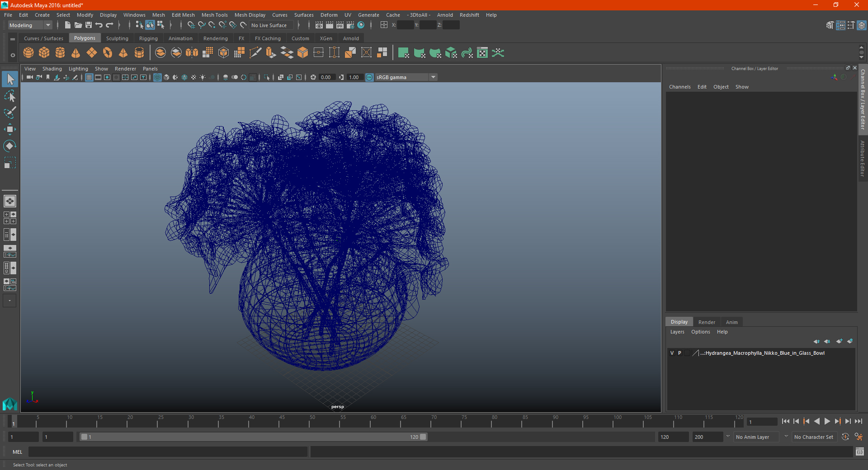Open the Modeling menu set dropdown
Image resolution: width=868 pixels, height=470 pixels.
click(30, 25)
